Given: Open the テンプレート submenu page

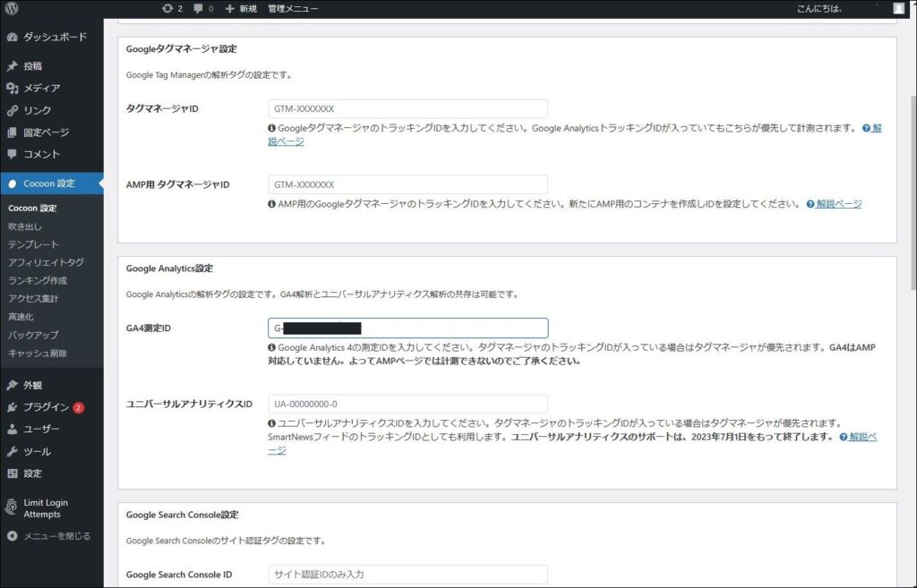Looking at the screenshot, I should pyautogui.click(x=33, y=244).
